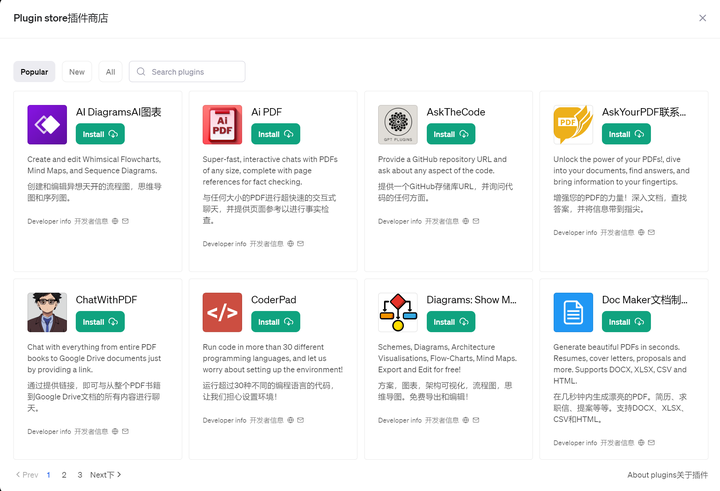Open AI Diagrams developer website globe icon
The width and height of the screenshot is (720, 491).
point(115,221)
